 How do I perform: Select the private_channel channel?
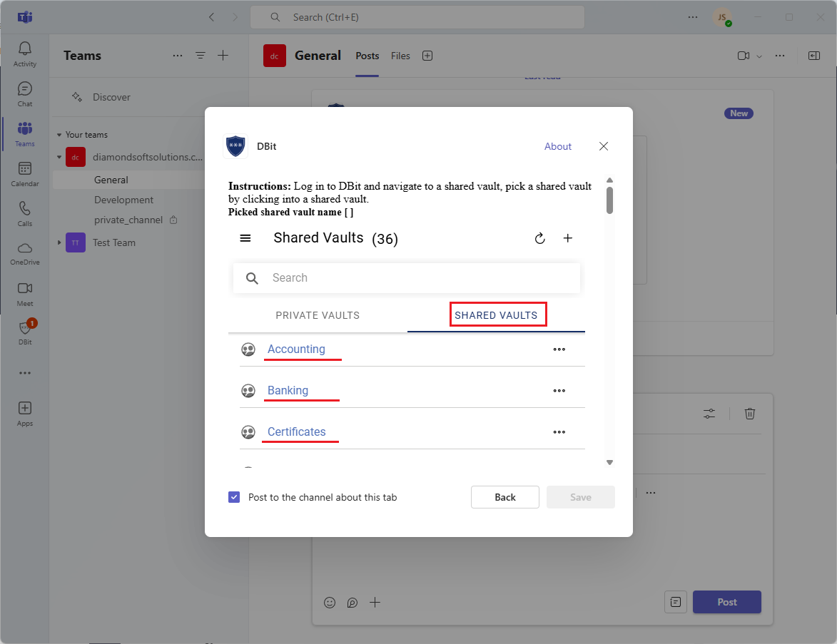click(x=128, y=220)
